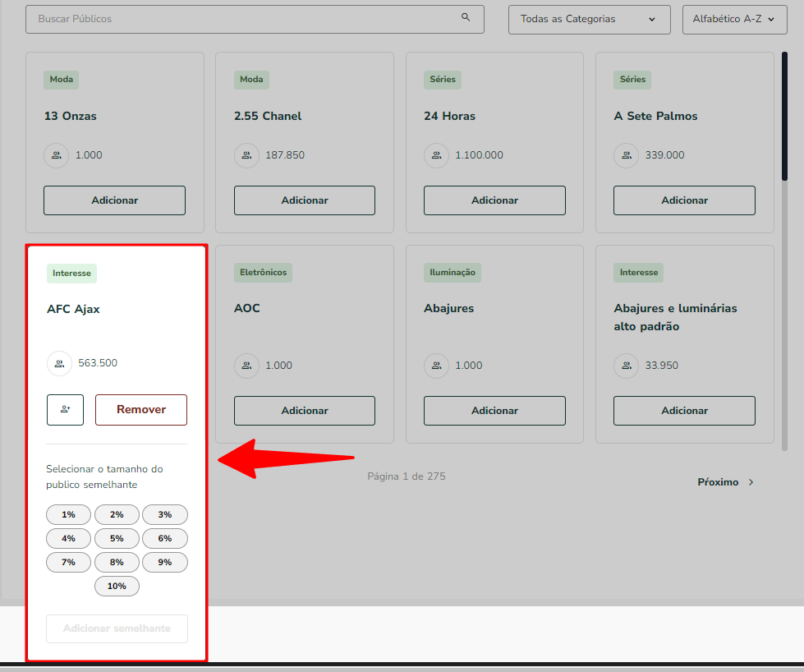Set lookalike size to 7%

(68, 562)
